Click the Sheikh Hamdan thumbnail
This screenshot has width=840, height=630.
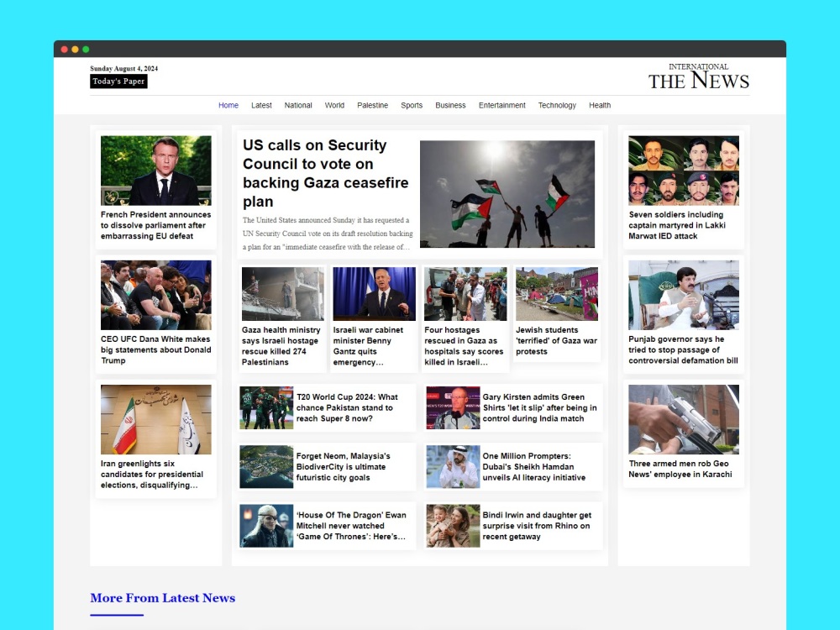tap(454, 466)
